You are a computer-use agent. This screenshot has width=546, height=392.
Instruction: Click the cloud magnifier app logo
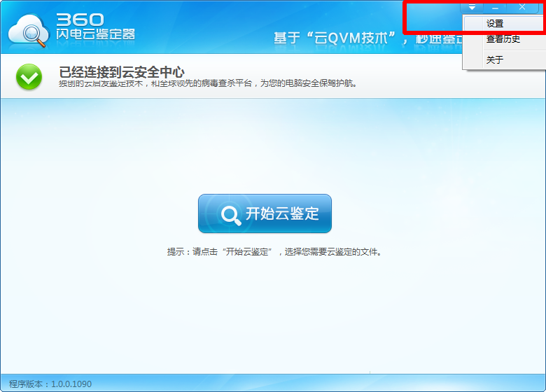coord(29,31)
